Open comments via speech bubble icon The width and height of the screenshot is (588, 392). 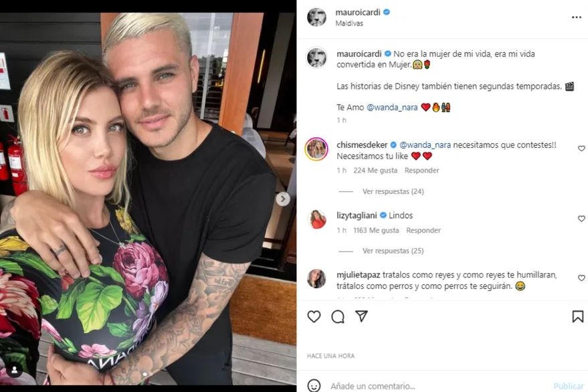[x=338, y=316]
